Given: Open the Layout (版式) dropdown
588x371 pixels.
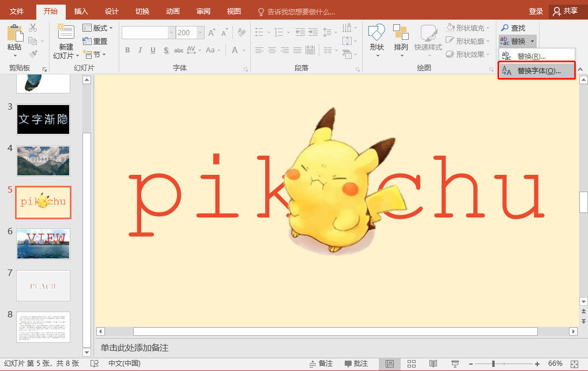Looking at the screenshot, I should pyautogui.click(x=97, y=28).
